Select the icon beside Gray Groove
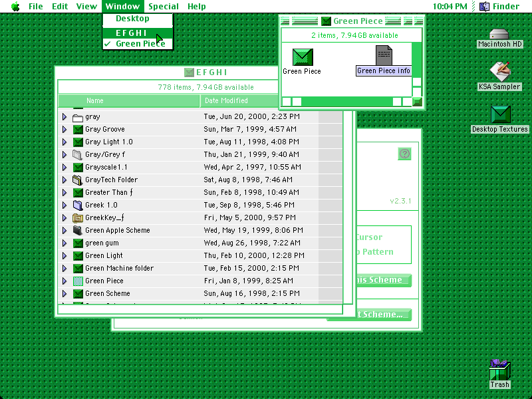 point(78,130)
